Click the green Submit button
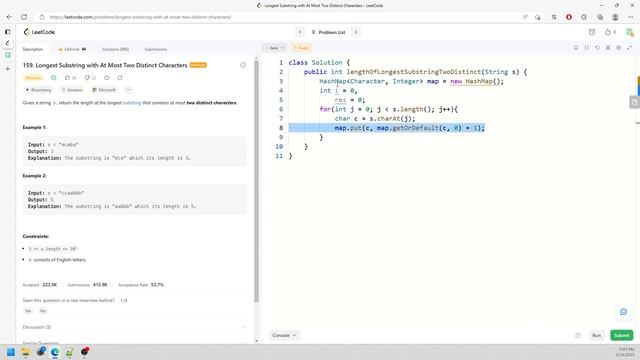Image resolution: width=640 pixels, height=360 pixels. click(622, 335)
